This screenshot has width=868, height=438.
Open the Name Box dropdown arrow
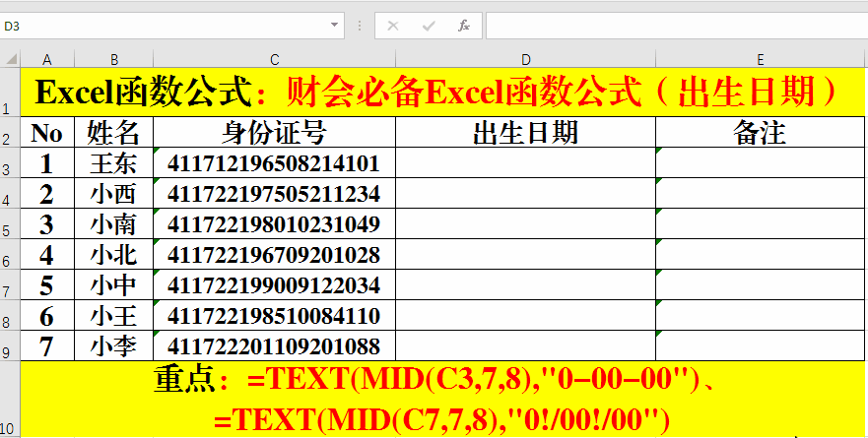[334, 26]
